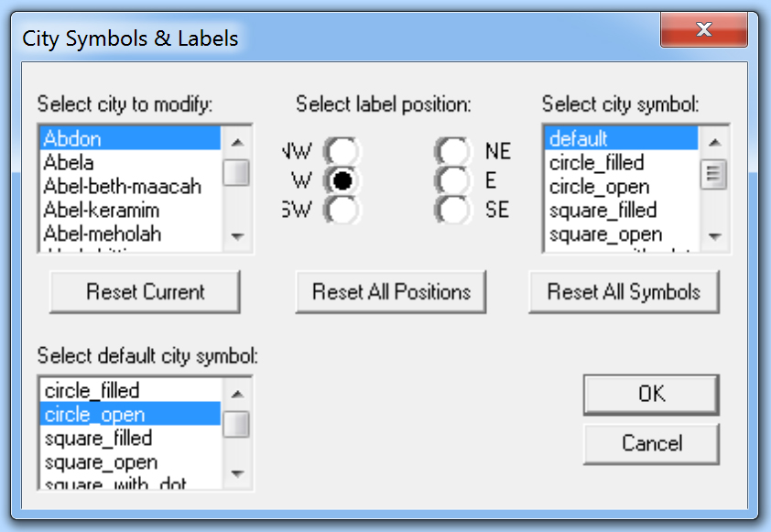This screenshot has width=771, height=532.
Task: Select the W label position radio button
Action: 343,180
